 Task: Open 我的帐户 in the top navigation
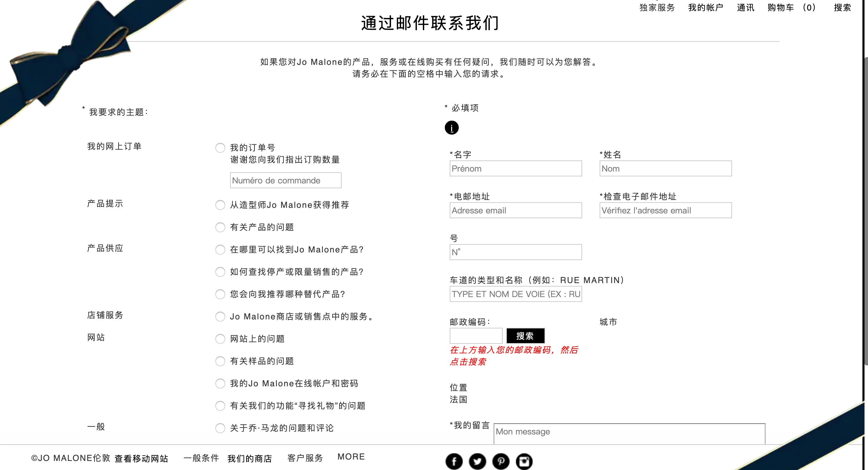(706, 7)
